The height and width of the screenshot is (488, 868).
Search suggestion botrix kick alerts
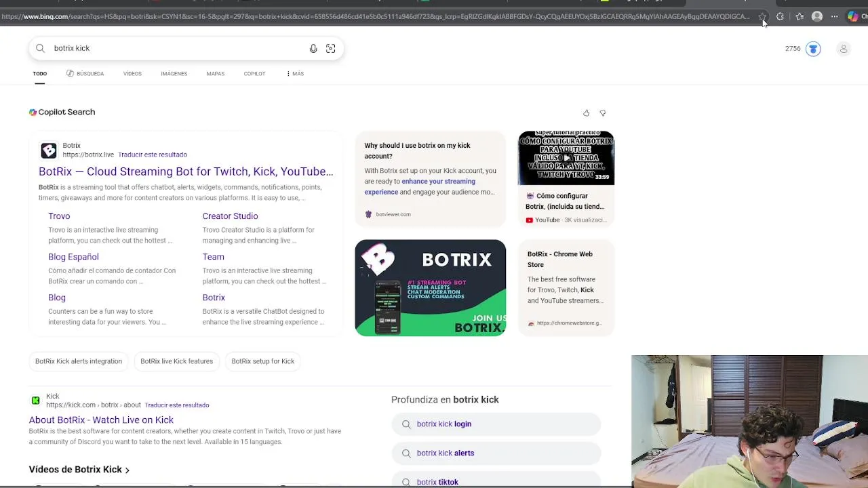point(496,453)
